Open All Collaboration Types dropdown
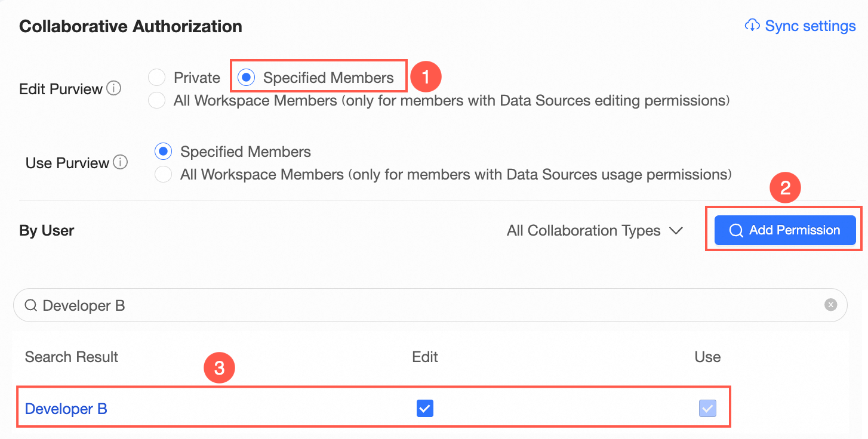 (x=583, y=231)
